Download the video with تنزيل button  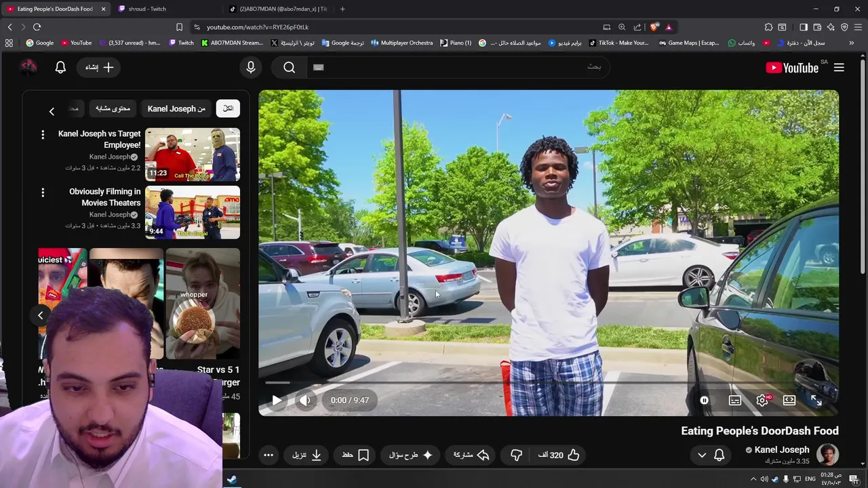(307, 455)
